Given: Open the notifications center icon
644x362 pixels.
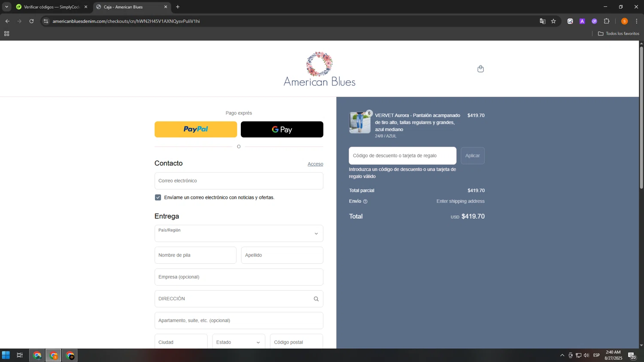Looking at the screenshot, I should [x=632, y=356].
